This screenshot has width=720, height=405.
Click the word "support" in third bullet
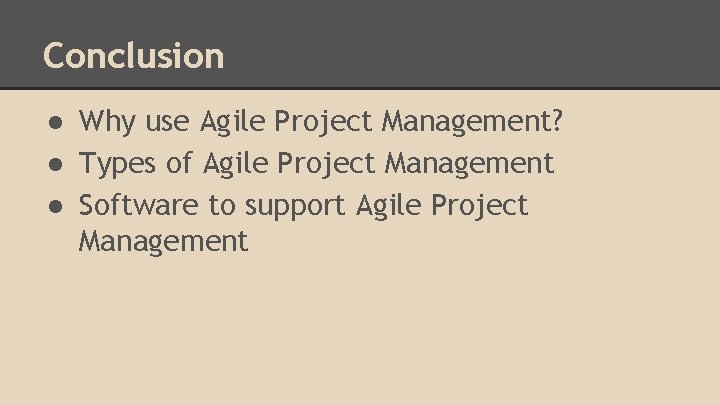pos(295,207)
